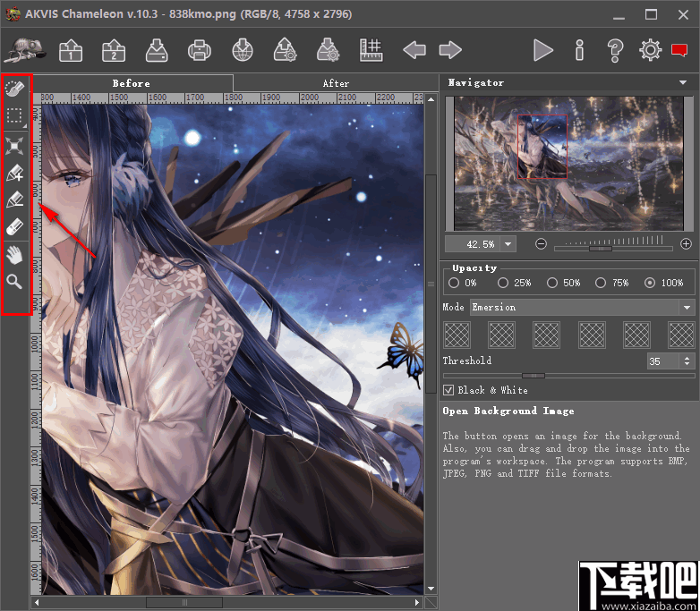Expand the Navigator panel menu arrow
The image size is (700, 611).
(684, 82)
